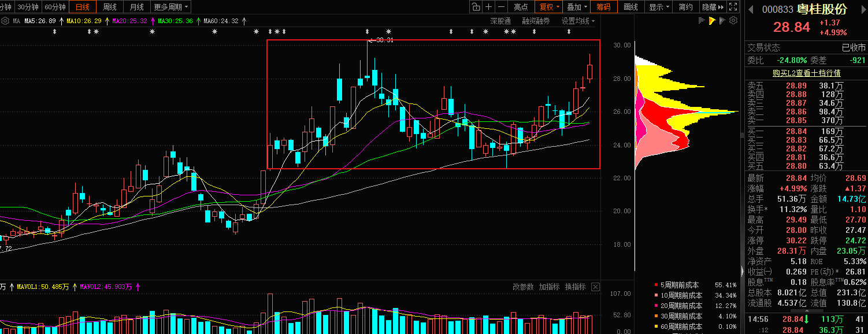Click the list-lines icon above the chip panel
868x334 pixels.
[702, 21]
